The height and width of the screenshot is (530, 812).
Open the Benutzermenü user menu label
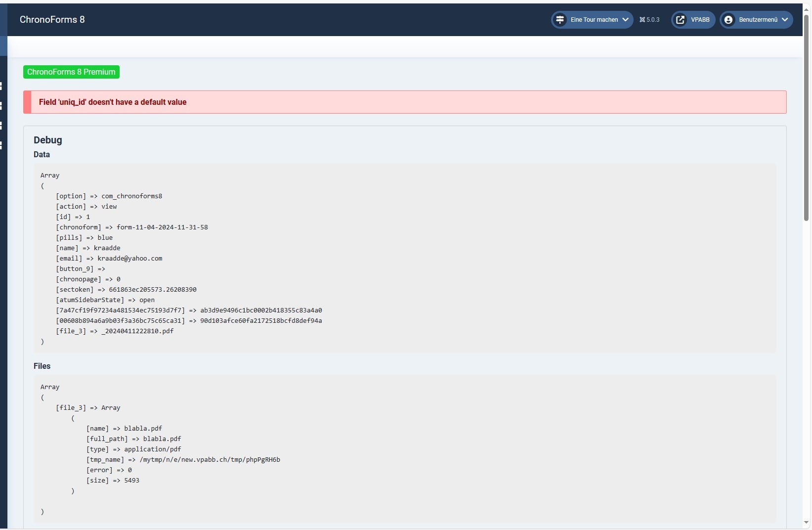click(758, 20)
